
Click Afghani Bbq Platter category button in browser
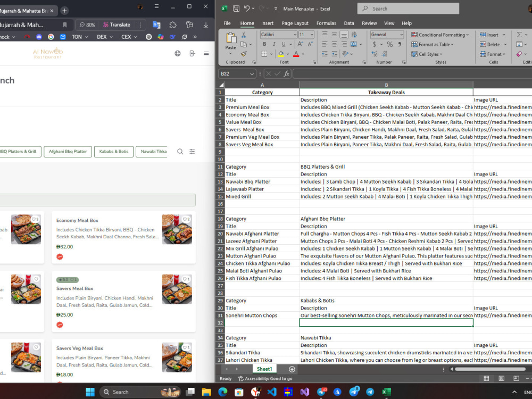click(68, 152)
